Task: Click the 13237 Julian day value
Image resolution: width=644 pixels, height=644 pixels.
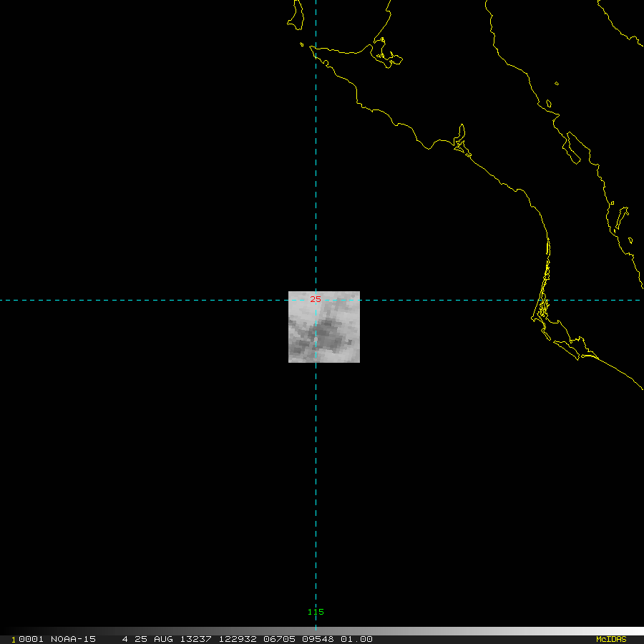Action: [196, 639]
